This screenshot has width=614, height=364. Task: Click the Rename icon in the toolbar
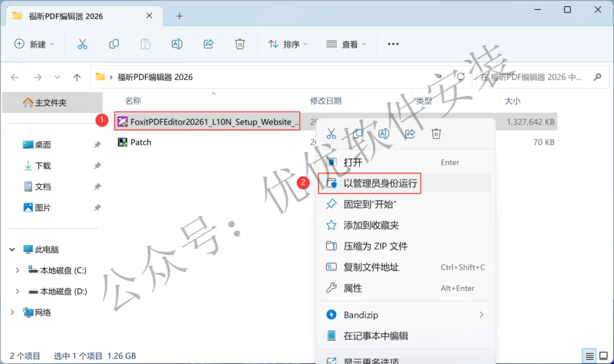tap(177, 44)
